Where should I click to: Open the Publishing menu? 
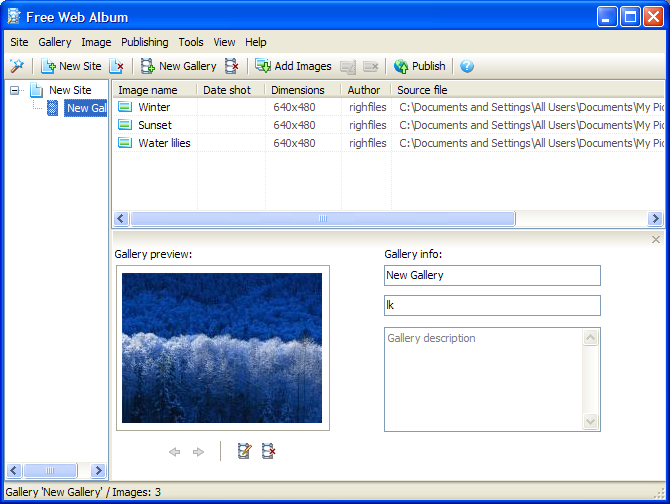point(145,42)
